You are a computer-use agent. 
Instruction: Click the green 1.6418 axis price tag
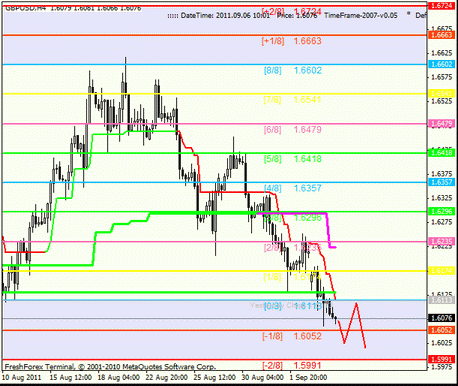click(441, 153)
